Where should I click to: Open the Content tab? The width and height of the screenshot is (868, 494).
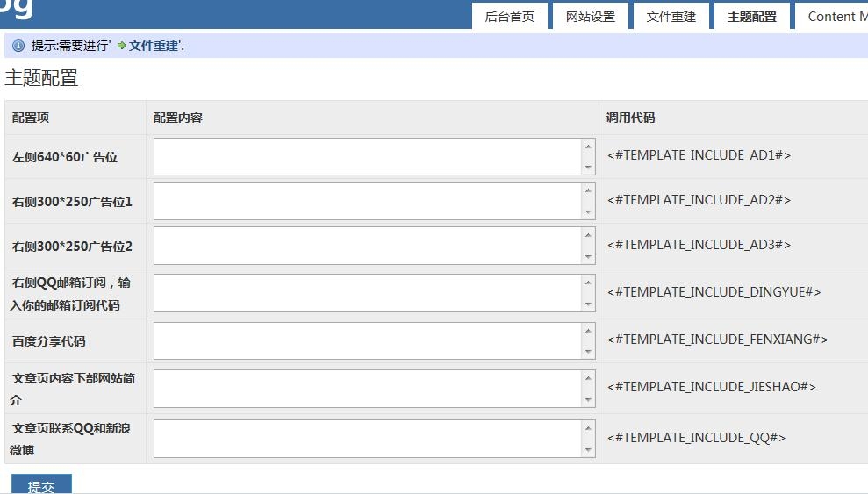pyautogui.click(x=832, y=16)
